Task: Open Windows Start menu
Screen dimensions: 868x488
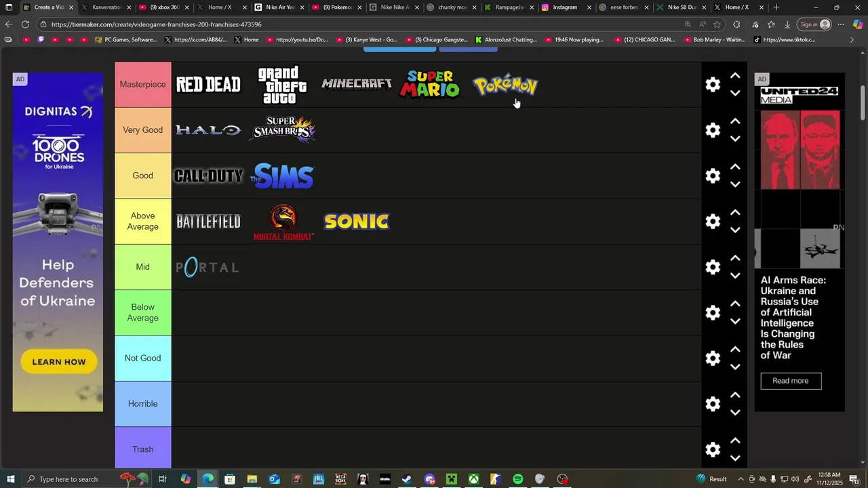Action: click(x=10, y=479)
